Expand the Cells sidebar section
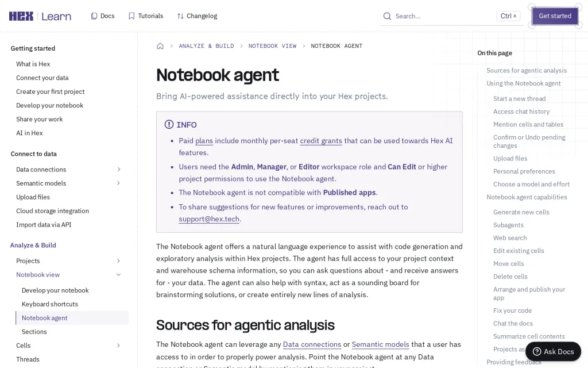 [x=118, y=346]
